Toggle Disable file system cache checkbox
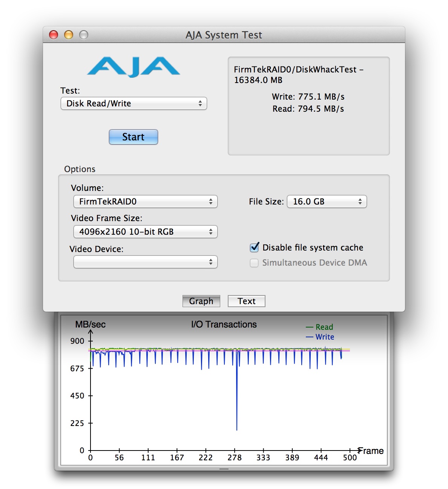Screen dimensions: 448x489 255,248
